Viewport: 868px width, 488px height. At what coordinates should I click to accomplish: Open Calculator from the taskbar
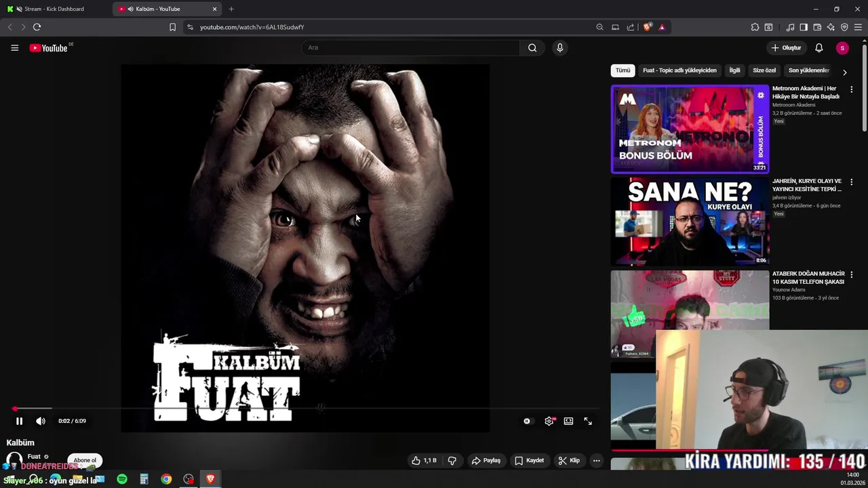point(144,479)
